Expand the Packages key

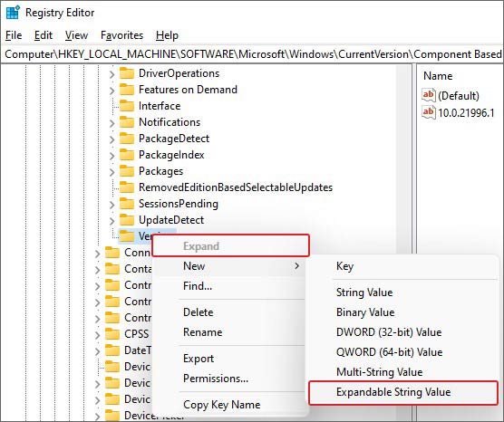click(111, 172)
